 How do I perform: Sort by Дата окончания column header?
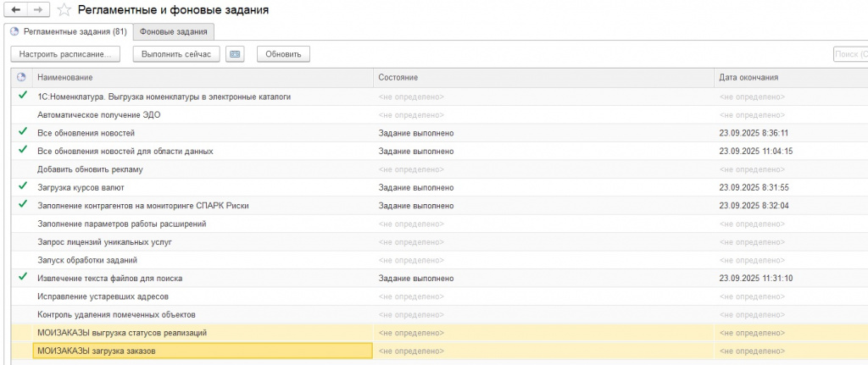(x=788, y=77)
